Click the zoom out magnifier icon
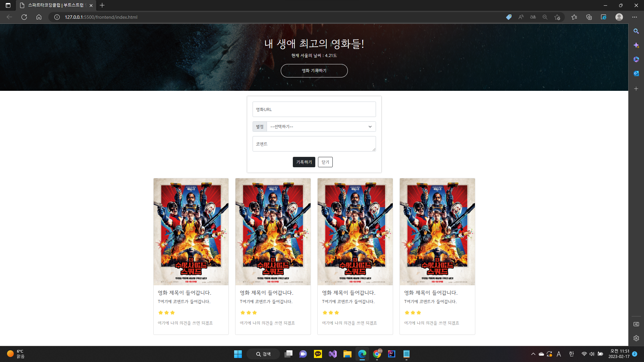The height and width of the screenshot is (362, 644). (545, 17)
